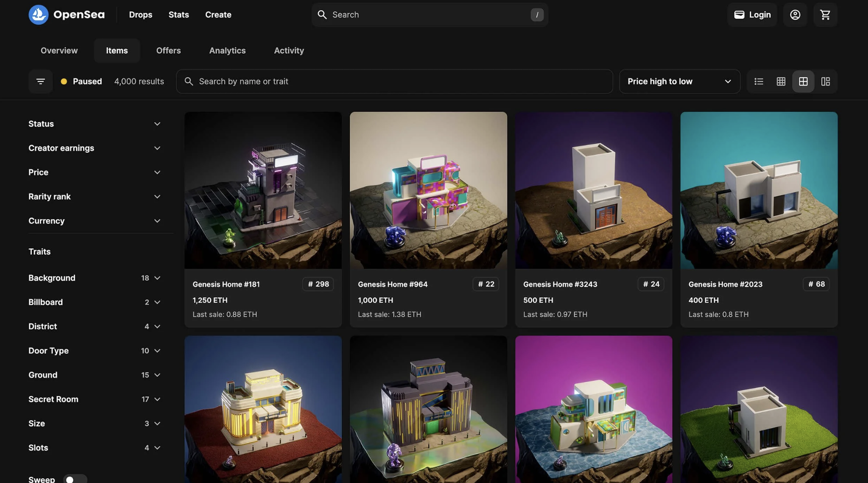
Task: Expand the Background trait filter
Action: (x=94, y=278)
